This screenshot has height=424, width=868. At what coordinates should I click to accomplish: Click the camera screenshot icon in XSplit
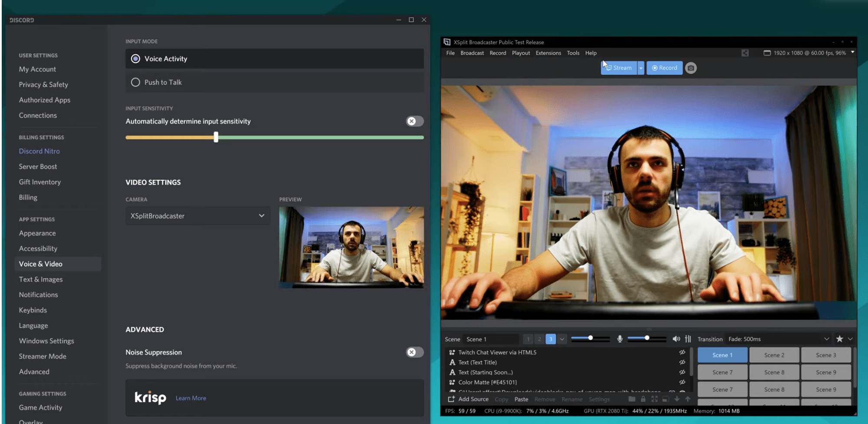point(691,68)
